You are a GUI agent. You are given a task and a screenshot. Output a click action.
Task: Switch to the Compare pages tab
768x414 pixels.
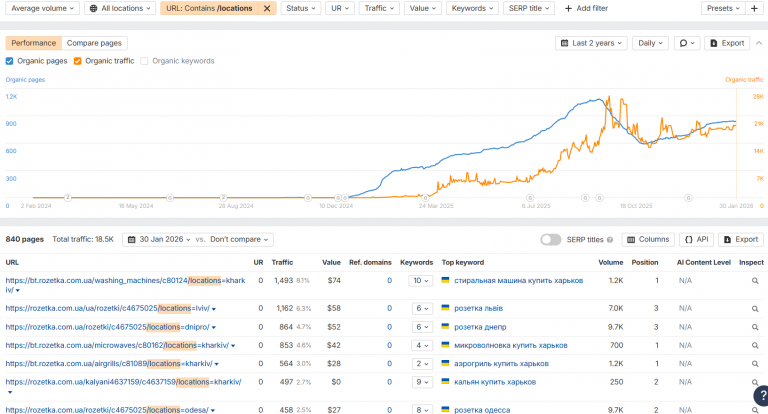[94, 43]
